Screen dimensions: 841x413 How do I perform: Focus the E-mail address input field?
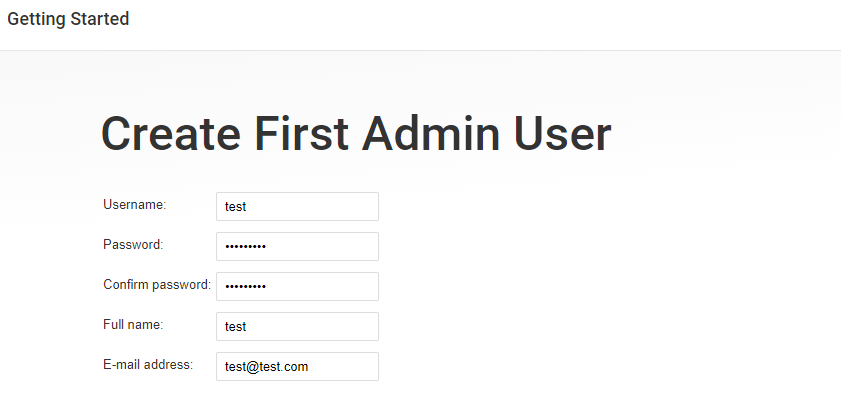point(297,367)
